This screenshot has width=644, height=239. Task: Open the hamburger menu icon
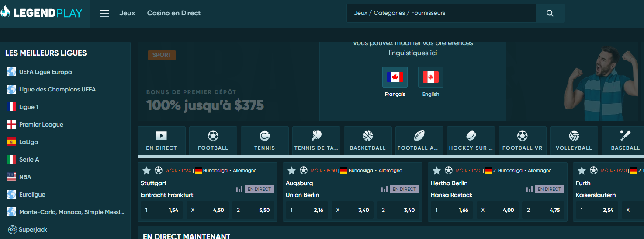coord(105,13)
